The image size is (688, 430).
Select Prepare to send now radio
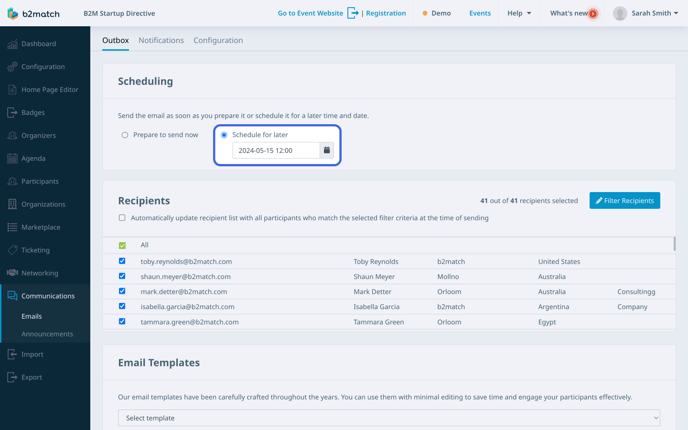tap(125, 135)
